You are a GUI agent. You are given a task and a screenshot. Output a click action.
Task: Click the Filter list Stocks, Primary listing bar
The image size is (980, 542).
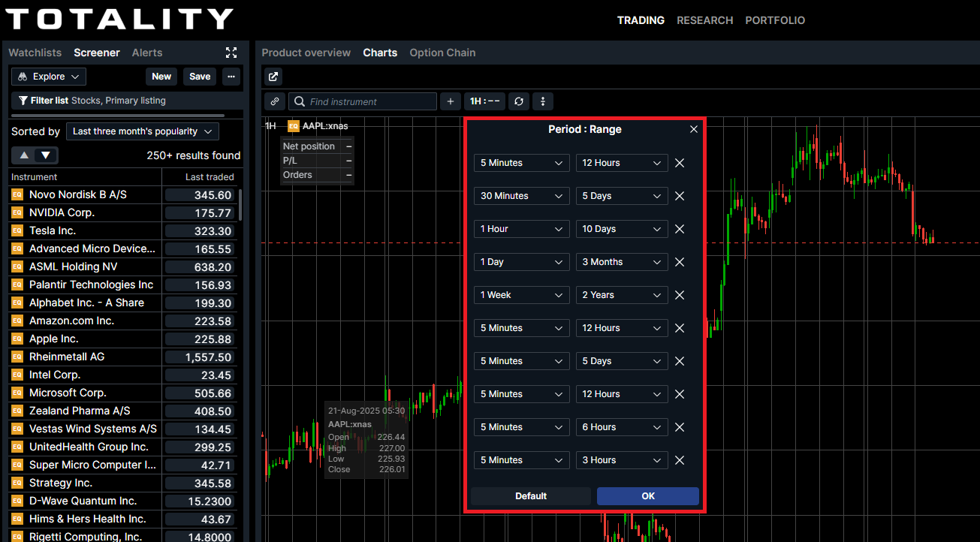coord(127,101)
